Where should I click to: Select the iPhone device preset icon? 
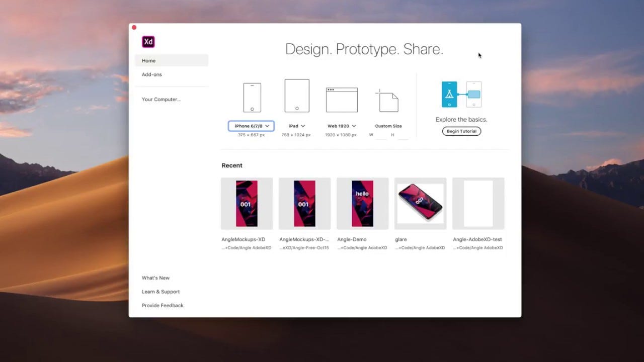click(x=252, y=97)
